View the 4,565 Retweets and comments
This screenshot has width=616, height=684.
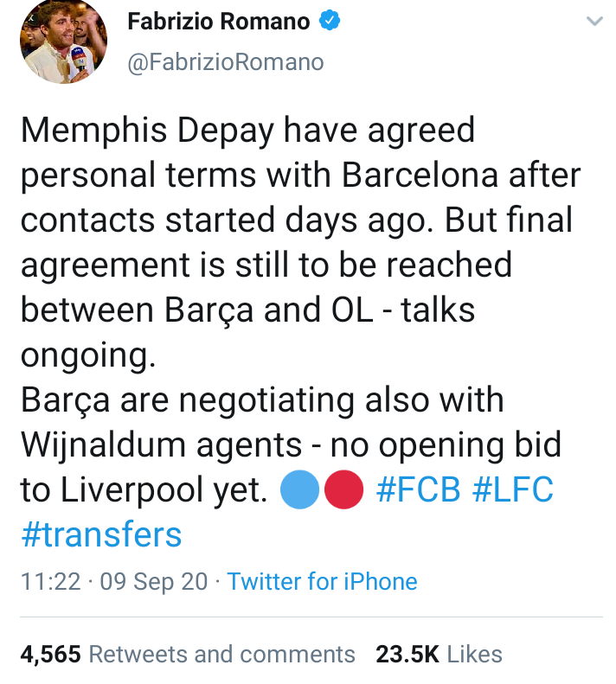point(187,654)
